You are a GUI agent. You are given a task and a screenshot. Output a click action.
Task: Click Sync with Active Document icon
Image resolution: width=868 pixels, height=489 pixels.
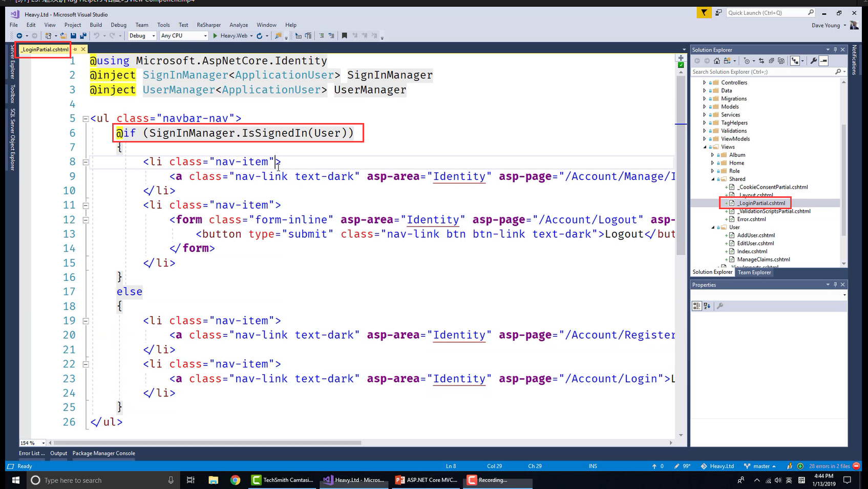[761, 61]
